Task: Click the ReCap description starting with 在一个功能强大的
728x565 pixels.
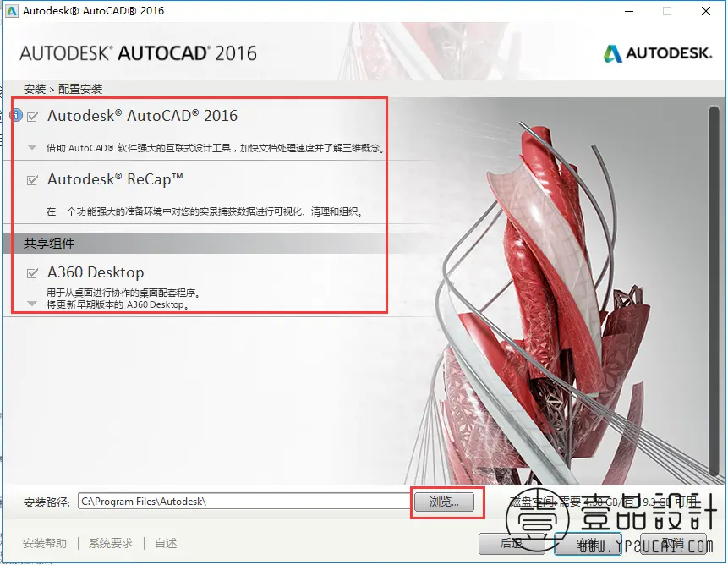Action: pos(205,211)
